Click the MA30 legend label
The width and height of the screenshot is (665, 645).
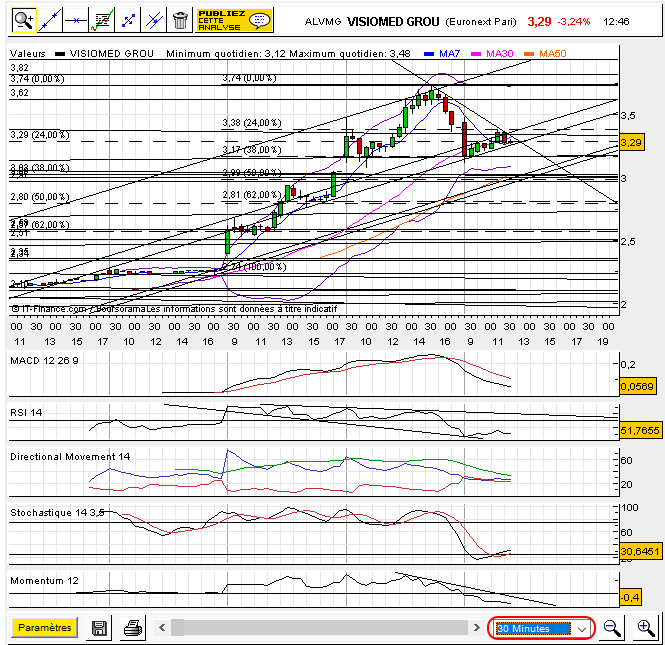pyautogui.click(x=499, y=53)
